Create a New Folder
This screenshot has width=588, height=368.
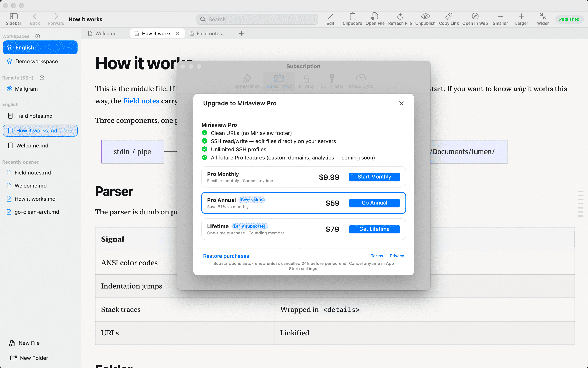pyautogui.click(x=29, y=358)
